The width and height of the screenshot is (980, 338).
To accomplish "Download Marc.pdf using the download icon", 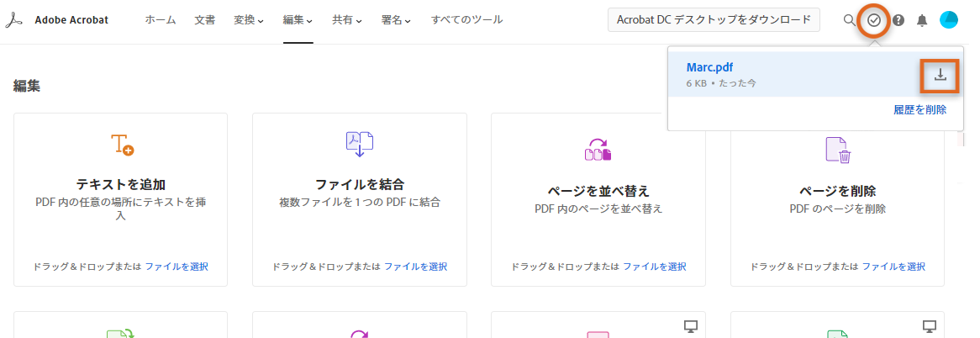I will pos(940,75).
